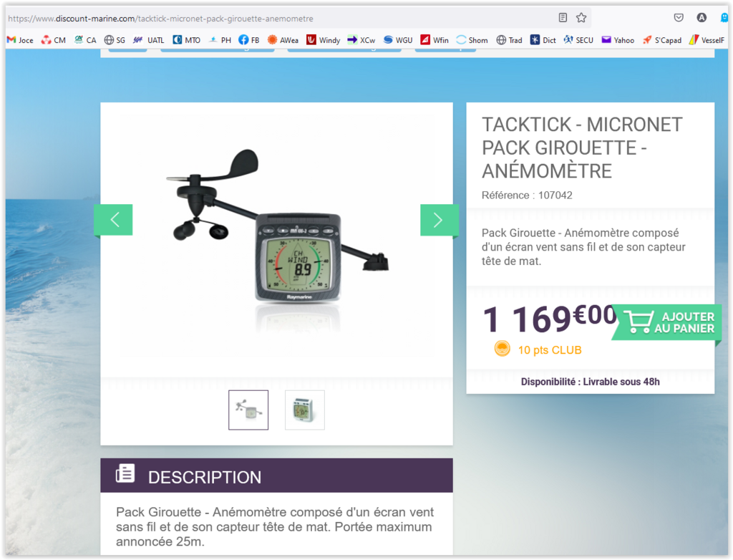Open the MTO bookmark

(x=187, y=40)
